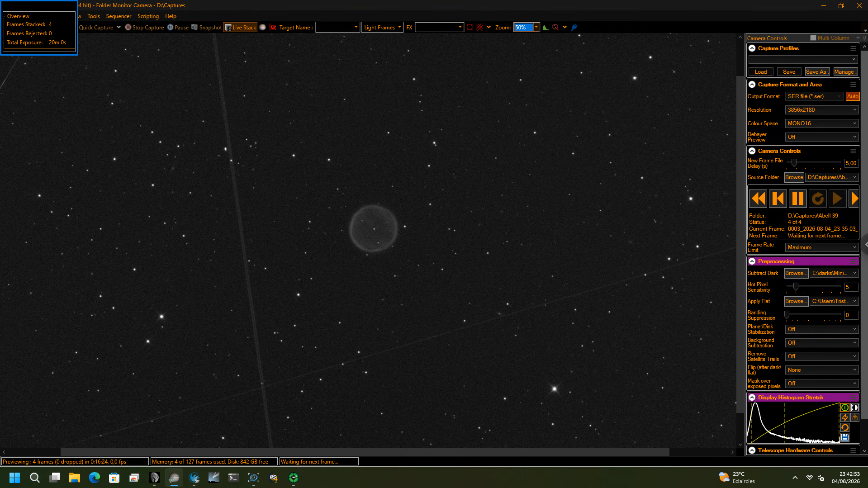The width and height of the screenshot is (868, 488).
Task: Click Browse next to Subtract Dark
Action: click(x=796, y=273)
